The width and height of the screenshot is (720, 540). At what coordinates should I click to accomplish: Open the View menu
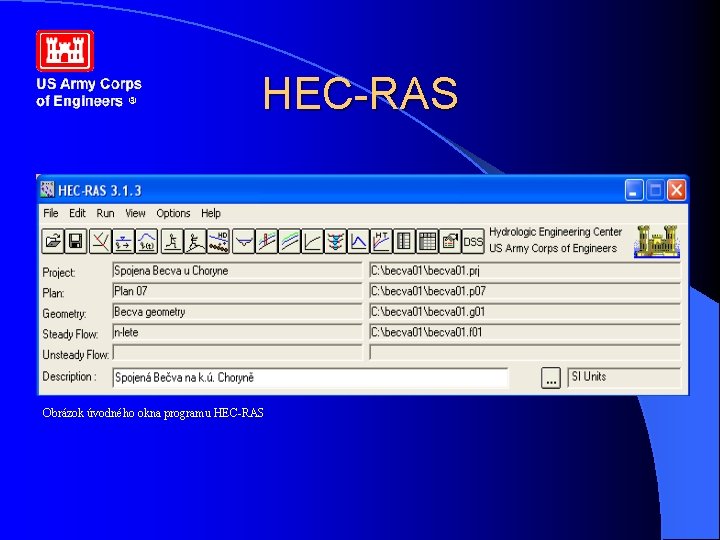point(135,214)
